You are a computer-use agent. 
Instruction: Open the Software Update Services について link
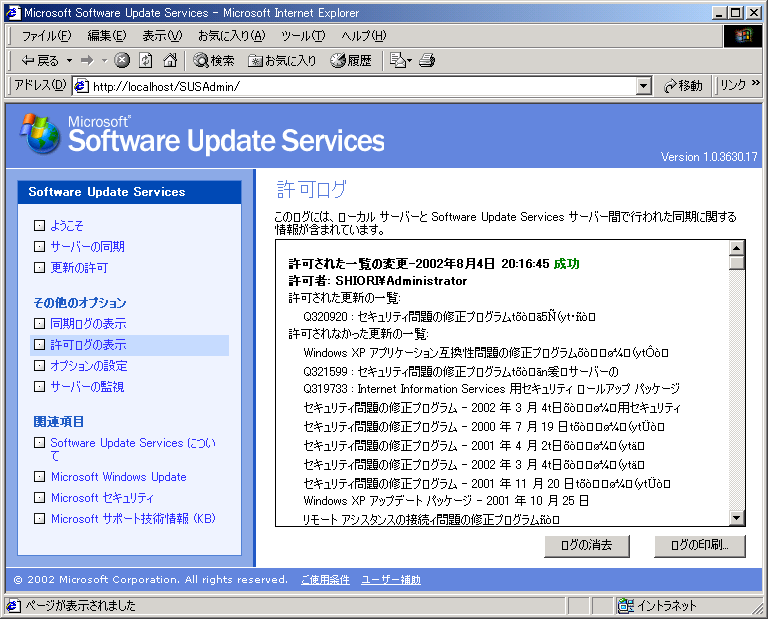click(133, 449)
